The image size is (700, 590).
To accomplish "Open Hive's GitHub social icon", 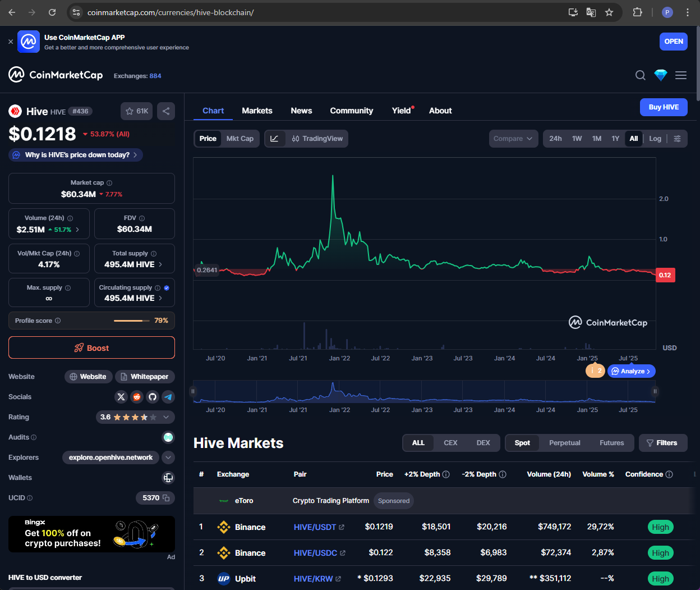I will coord(153,397).
